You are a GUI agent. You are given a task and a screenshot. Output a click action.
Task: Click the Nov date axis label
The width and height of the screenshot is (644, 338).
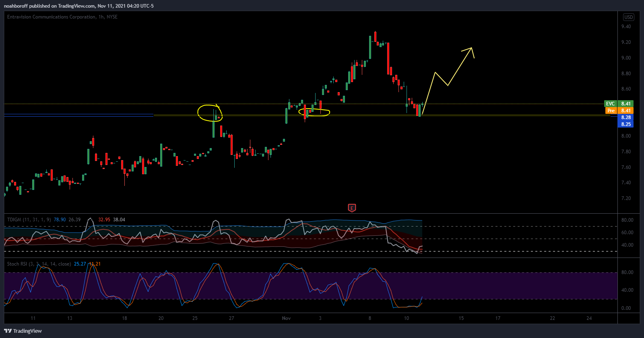point(286,318)
